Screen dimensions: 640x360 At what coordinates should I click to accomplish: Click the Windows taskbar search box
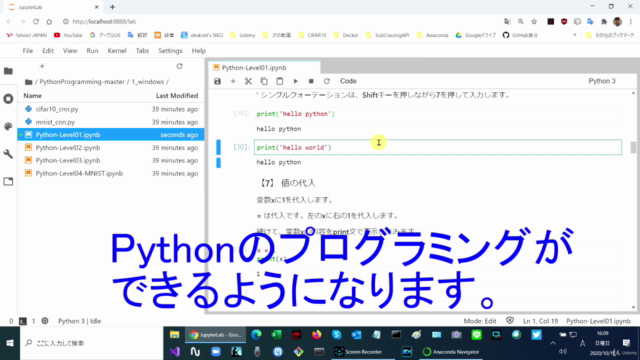pyautogui.click(x=91, y=343)
